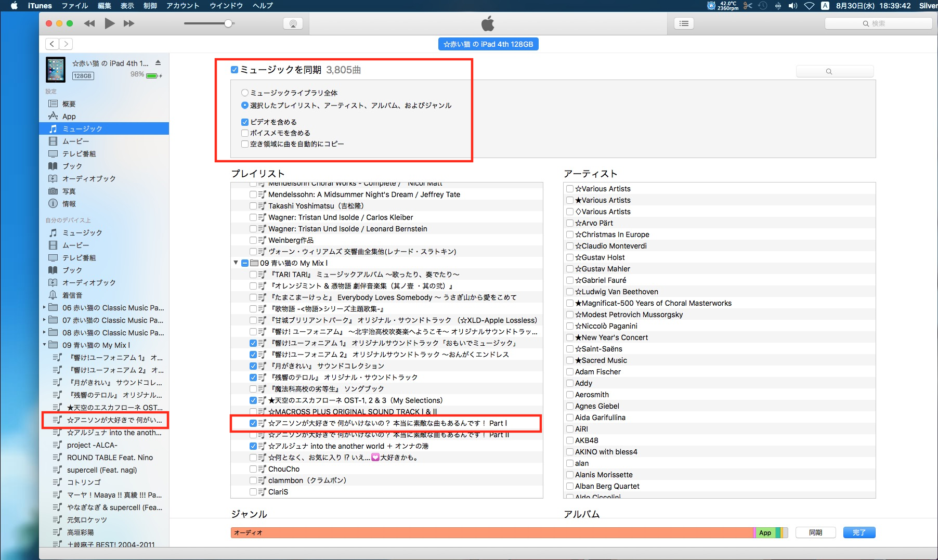
Task: Open the AirPlay output icon
Action: [293, 23]
